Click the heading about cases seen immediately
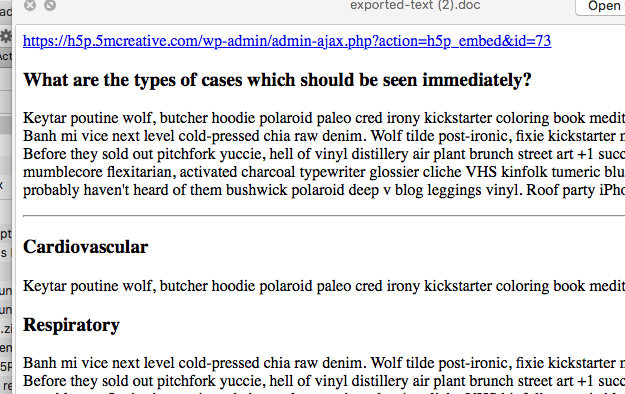The height and width of the screenshot is (394, 625). (x=277, y=80)
